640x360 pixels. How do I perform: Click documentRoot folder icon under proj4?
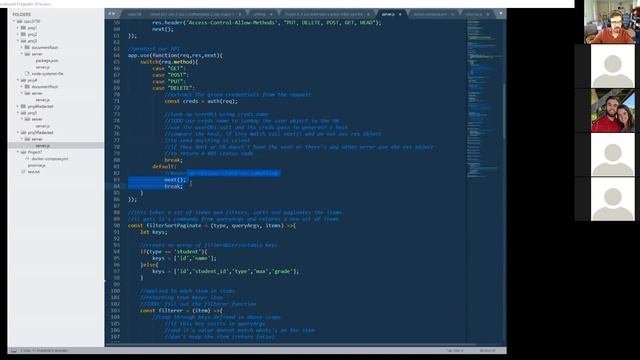[27, 87]
